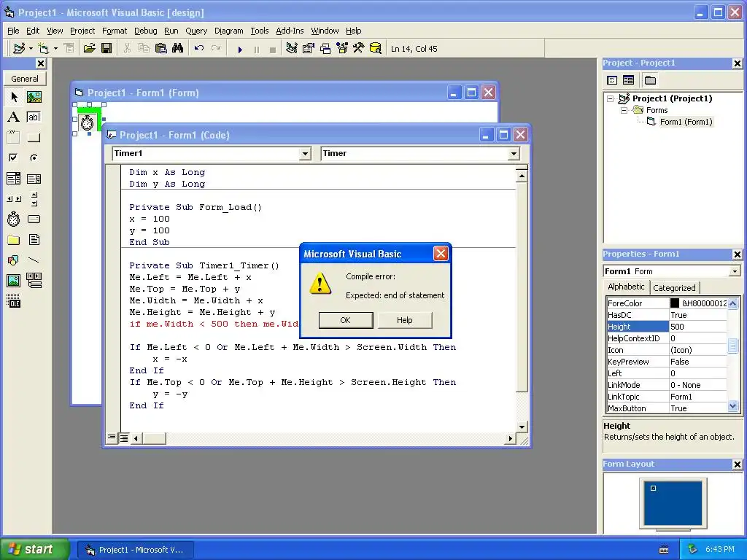The height and width of the screenshot is (560, 747).
Task: Collapse the Project1 (Project1) tree node
Action: [611, 99]
